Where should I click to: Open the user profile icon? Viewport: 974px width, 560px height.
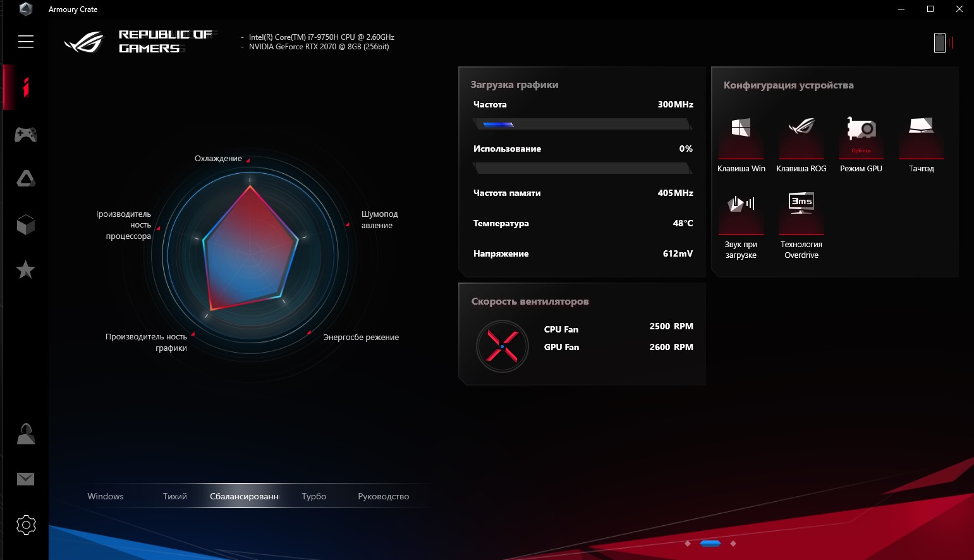tap(26, 434)
